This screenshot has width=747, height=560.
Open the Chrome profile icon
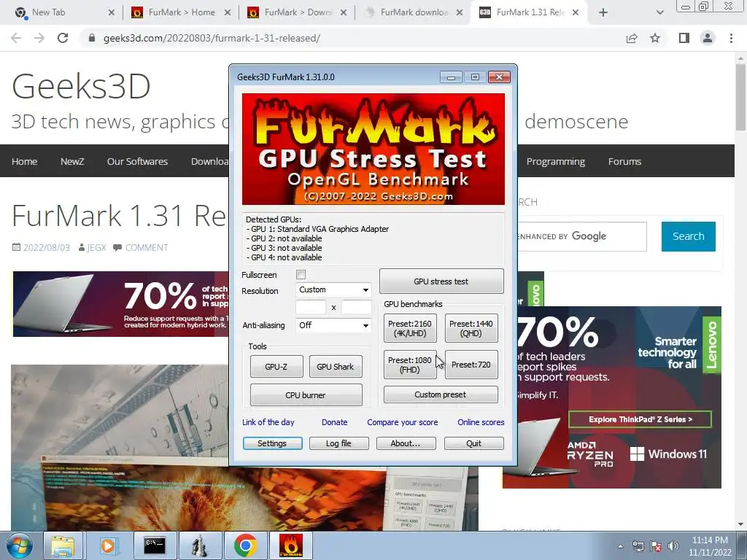pyautogui.click(x=708, y=38)
